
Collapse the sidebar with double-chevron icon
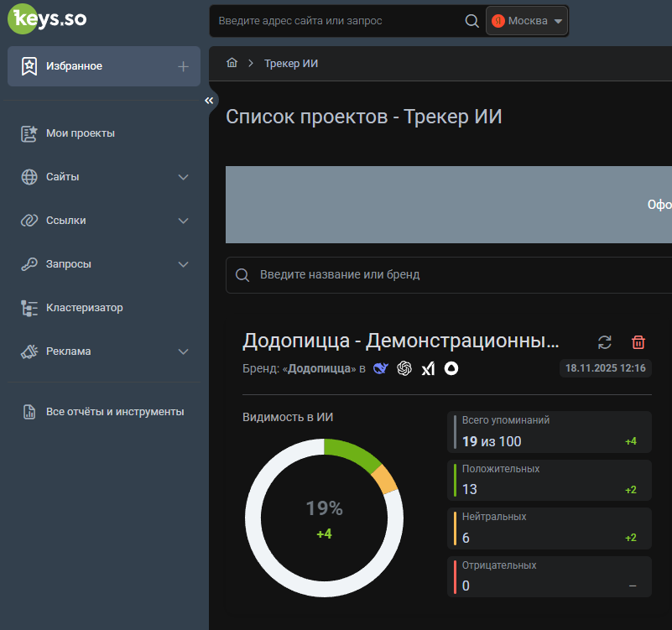coord(209,101)
